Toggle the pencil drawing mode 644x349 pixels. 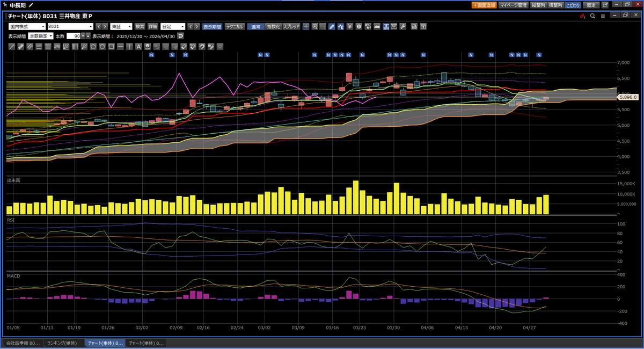tap(332, 26)
